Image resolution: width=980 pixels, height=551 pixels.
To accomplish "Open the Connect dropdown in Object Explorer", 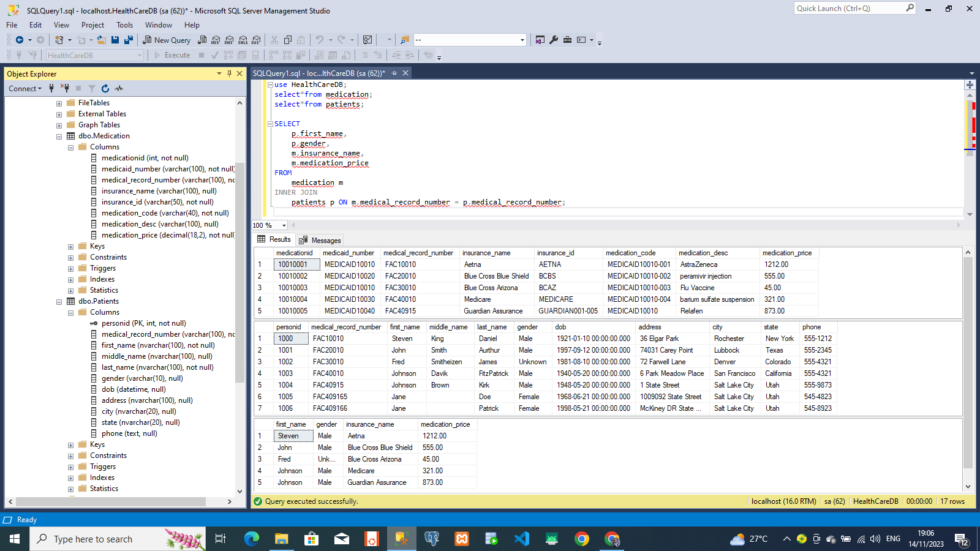I will 25,89.
